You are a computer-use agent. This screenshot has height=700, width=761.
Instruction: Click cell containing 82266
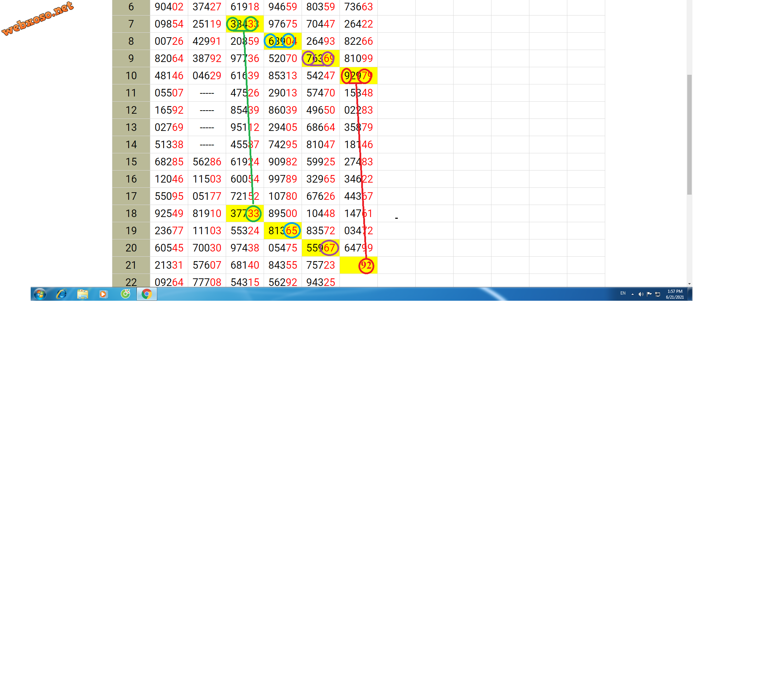358,41
